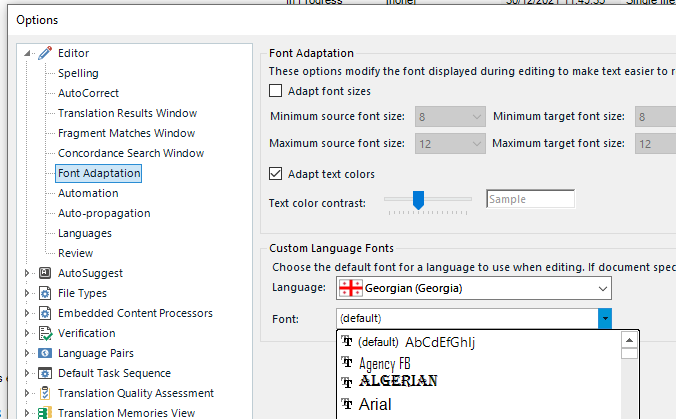The width and height of the screenshot is (676, 419).
Task: Open the Maximum source font size dropdown
Action: point(450,144)
